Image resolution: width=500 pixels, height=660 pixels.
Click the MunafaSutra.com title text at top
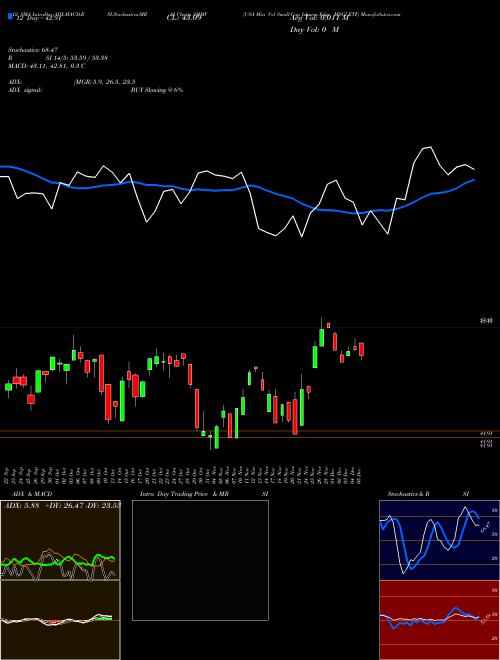[x=382, y=14]
